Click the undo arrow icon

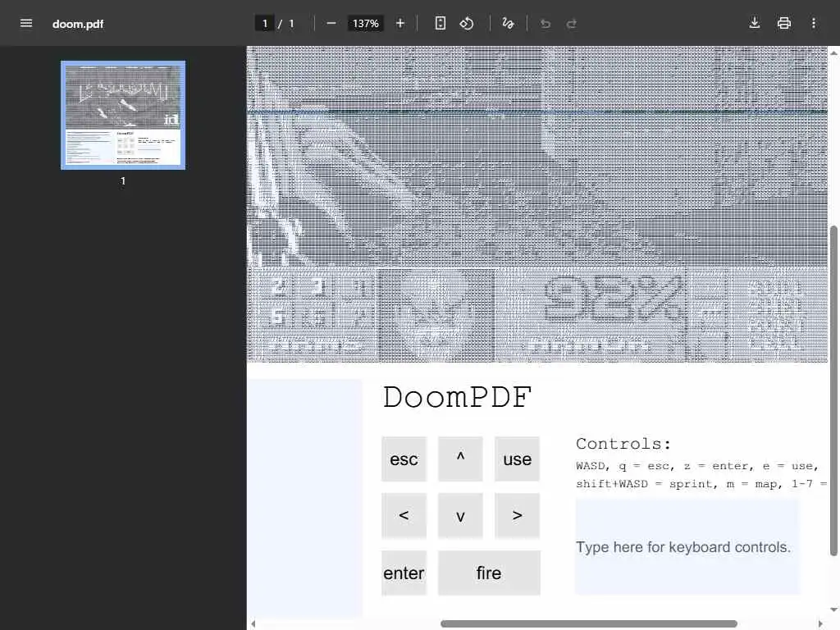pos(545,23)
